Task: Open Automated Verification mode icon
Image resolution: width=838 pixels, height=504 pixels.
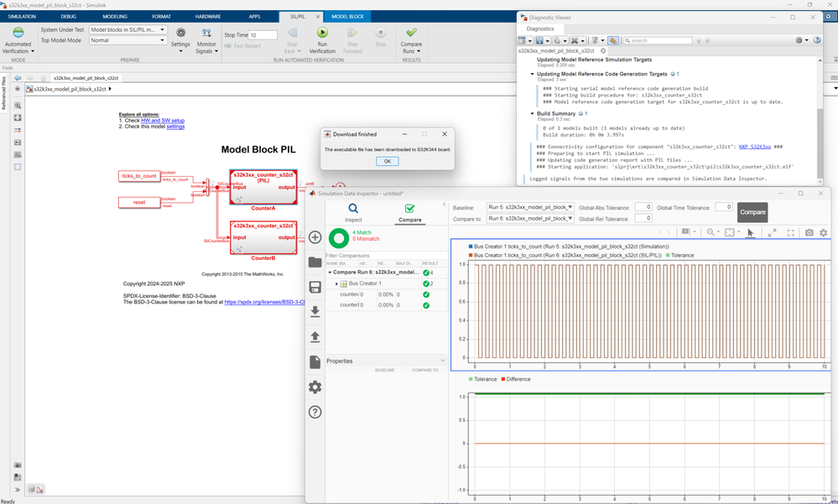Action: coord(18,34)
